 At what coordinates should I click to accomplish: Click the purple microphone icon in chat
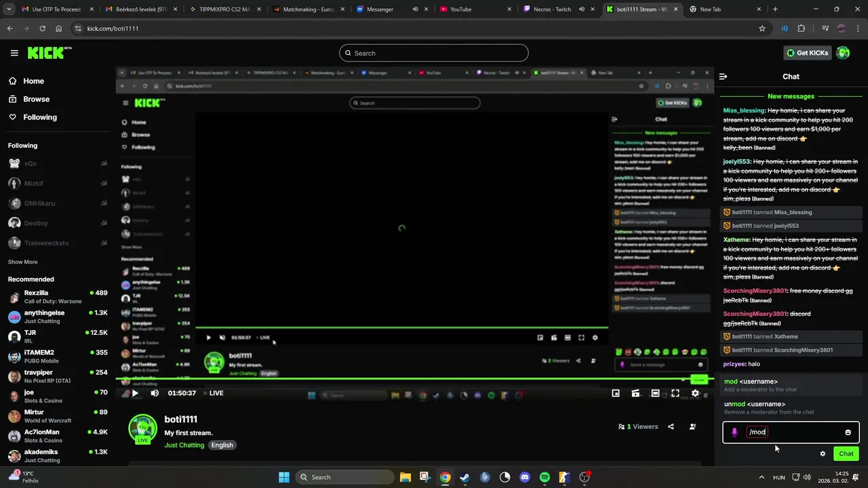click(734, 432)
